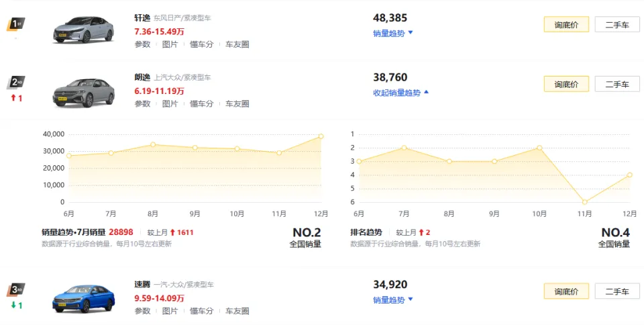The width and height of the screenshot is (644, 325).
Task: Click the 2nd place rank badge
Action: [15, 82]
